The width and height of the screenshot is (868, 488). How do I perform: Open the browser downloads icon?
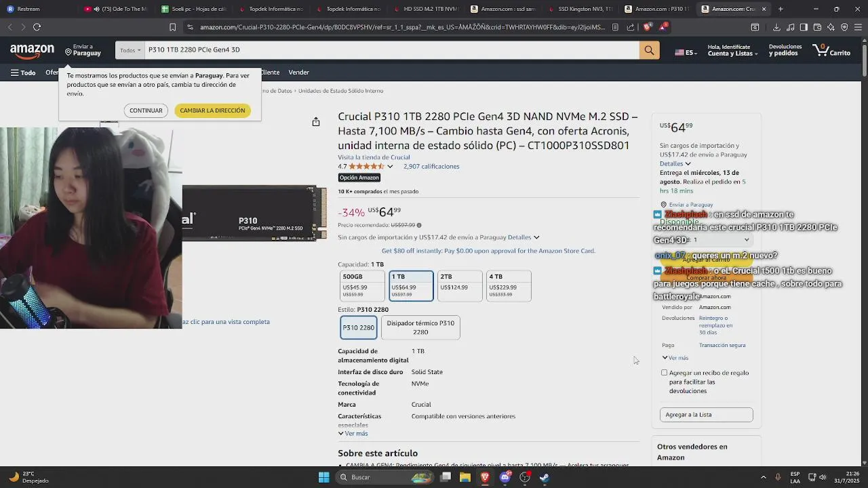(x=776, y=27)
